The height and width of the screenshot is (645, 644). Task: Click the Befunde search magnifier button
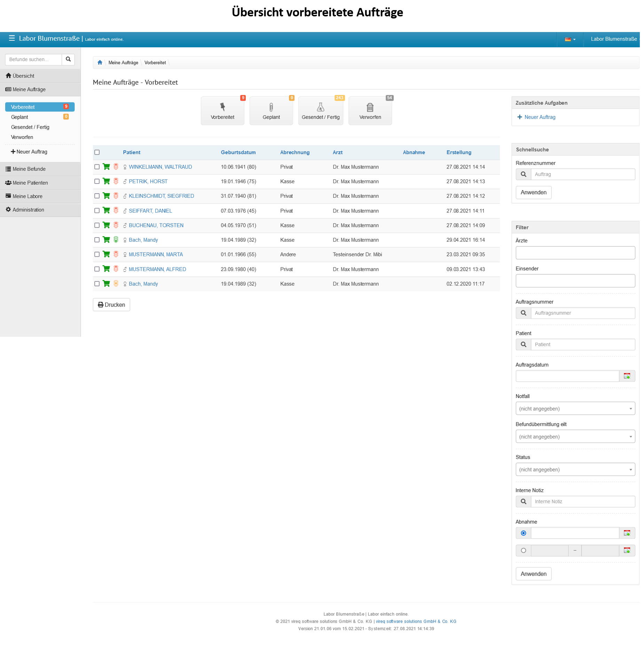point(68,60)
